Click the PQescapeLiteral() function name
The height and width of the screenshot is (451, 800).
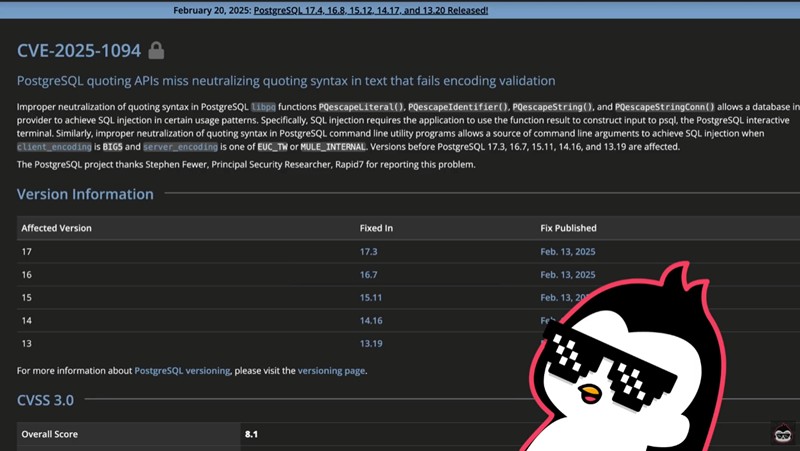coord(361,107)
